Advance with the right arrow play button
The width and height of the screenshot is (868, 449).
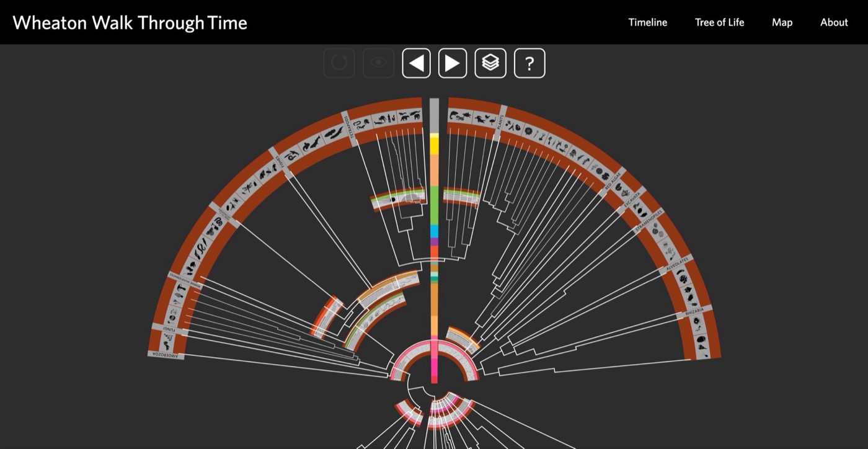click(x=453, y=63)
